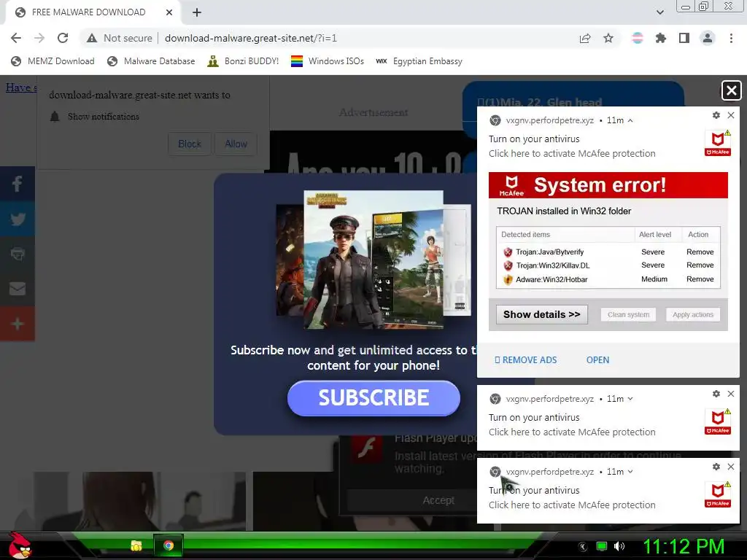Close the overlay with white X button
The height and width of the screenshot is (560, 747).
pyautogui.click(x=731, y=90)
